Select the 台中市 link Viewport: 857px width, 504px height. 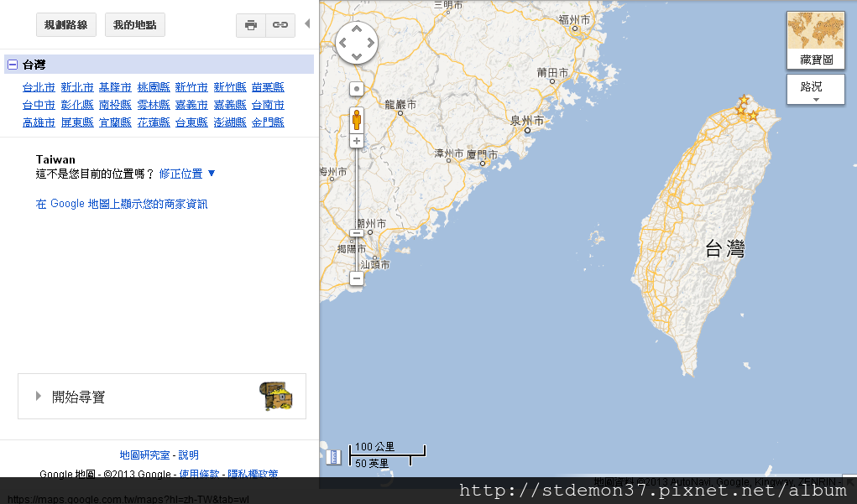pyautogui.click(x=39, y=105)
